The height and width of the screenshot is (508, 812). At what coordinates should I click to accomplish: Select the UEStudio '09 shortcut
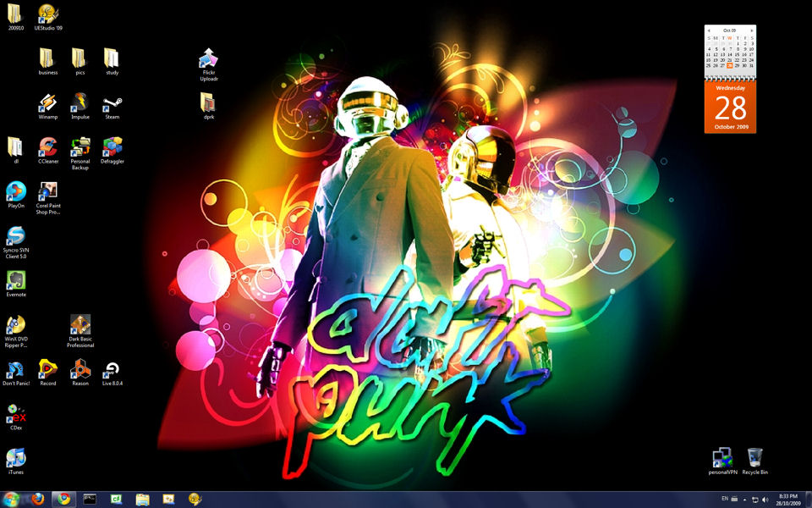click(48, 17)
